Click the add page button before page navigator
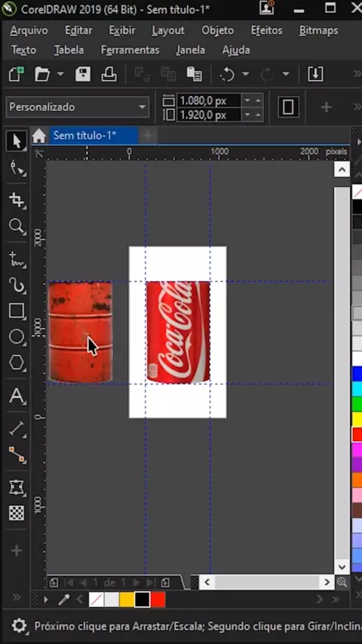Screen dimensions: 362x644 point(54,582)
